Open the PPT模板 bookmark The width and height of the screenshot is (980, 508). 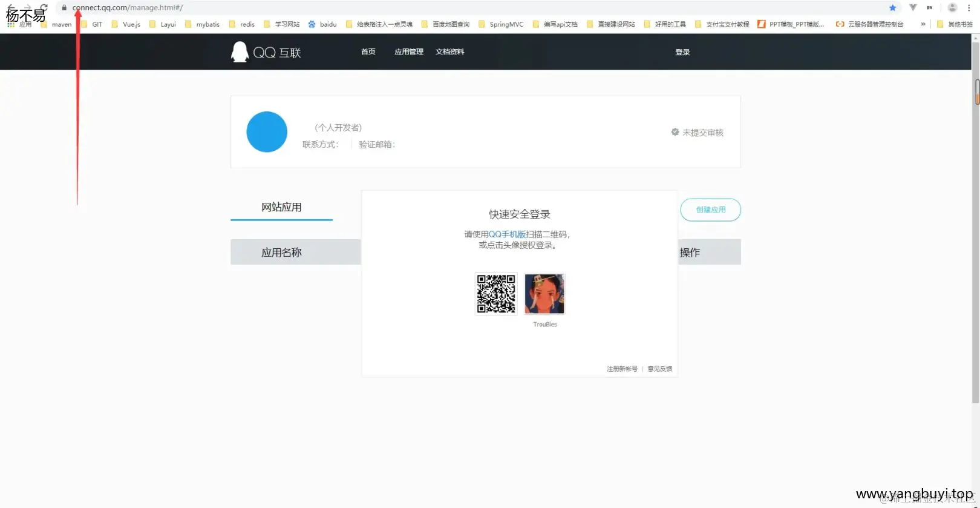point(791,24)
